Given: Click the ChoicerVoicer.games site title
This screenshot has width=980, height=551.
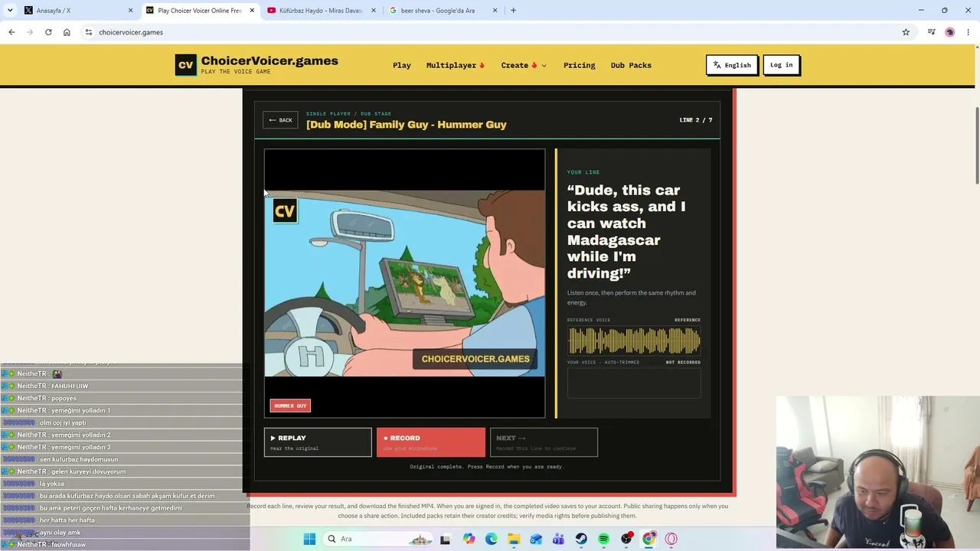Looking at the screenshot, I should click(x=269, y=61).
